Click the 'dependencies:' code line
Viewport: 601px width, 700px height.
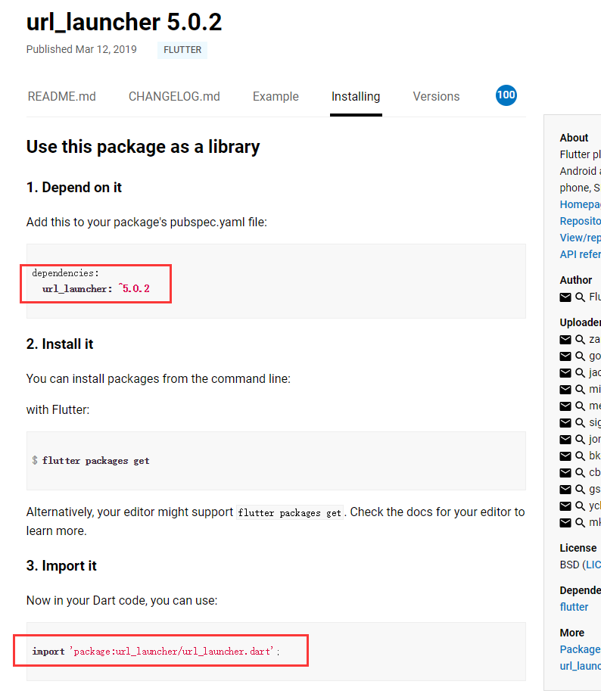coord(65,272)
